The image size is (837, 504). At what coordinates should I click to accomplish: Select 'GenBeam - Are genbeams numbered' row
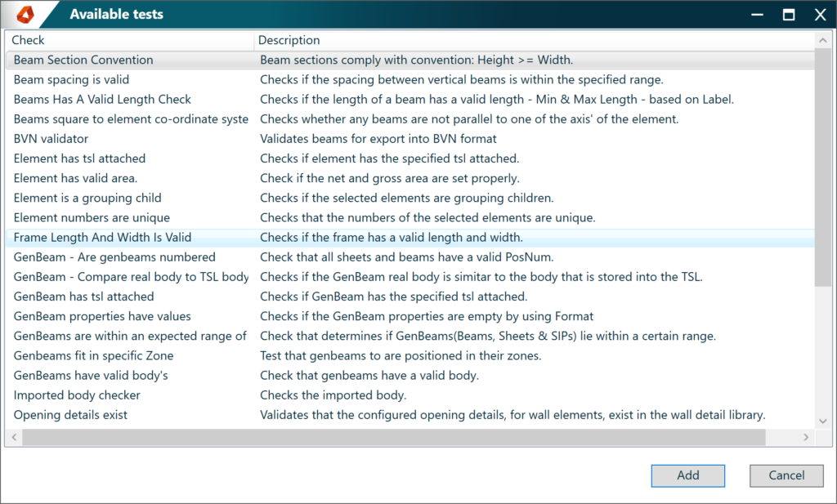pyautogui.click(x=410, y=257)
